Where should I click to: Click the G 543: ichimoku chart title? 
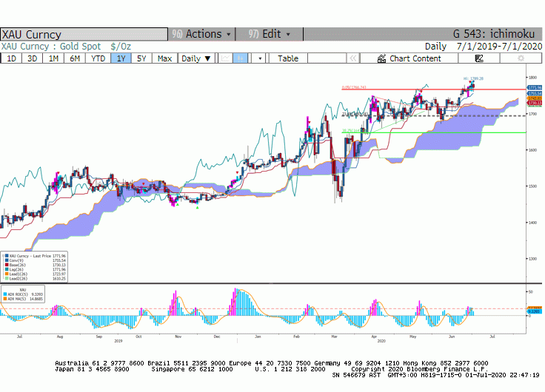494,34
